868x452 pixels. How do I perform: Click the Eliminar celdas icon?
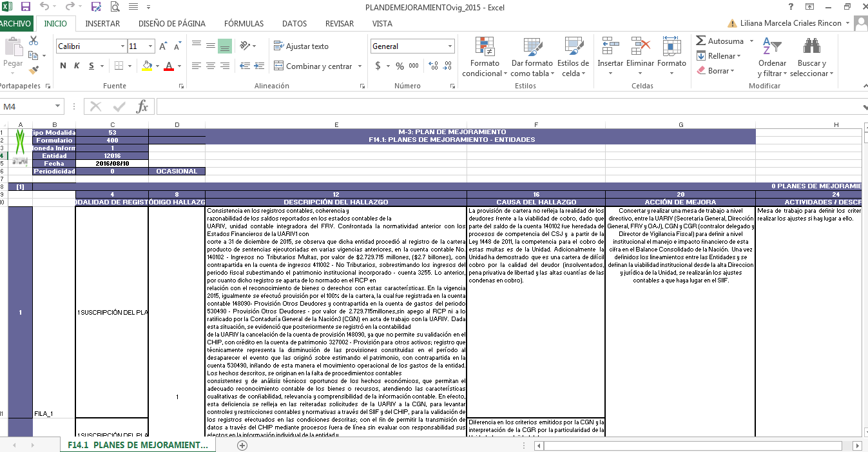pyautogui.click(x=640, y=46)
